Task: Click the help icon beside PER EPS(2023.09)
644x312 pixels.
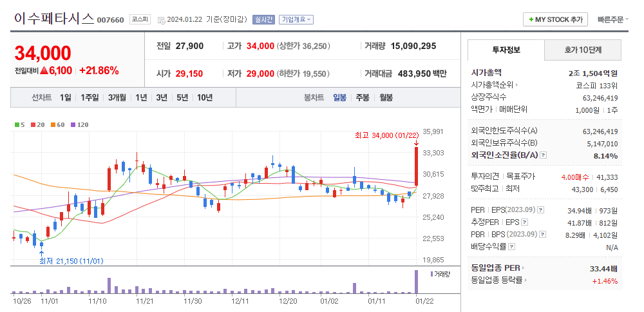Action: click(x=541, y=210)
